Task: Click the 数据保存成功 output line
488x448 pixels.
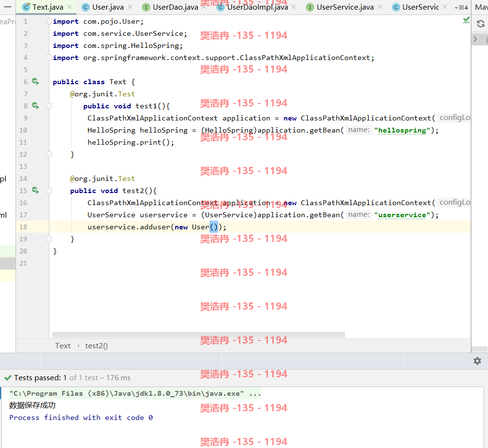Action: (32, 405)
